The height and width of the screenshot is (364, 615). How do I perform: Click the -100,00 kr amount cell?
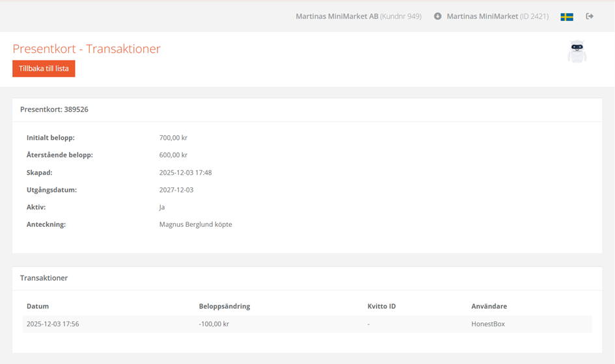coord(214,324)
